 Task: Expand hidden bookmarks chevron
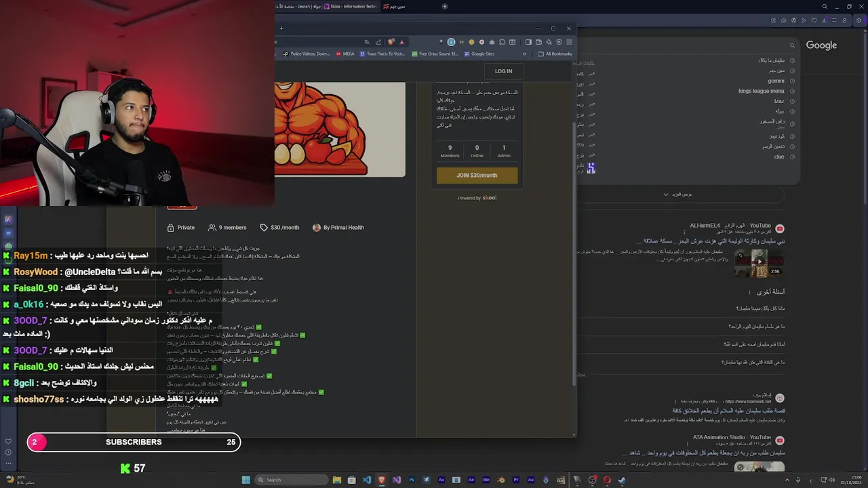[524, 54]
